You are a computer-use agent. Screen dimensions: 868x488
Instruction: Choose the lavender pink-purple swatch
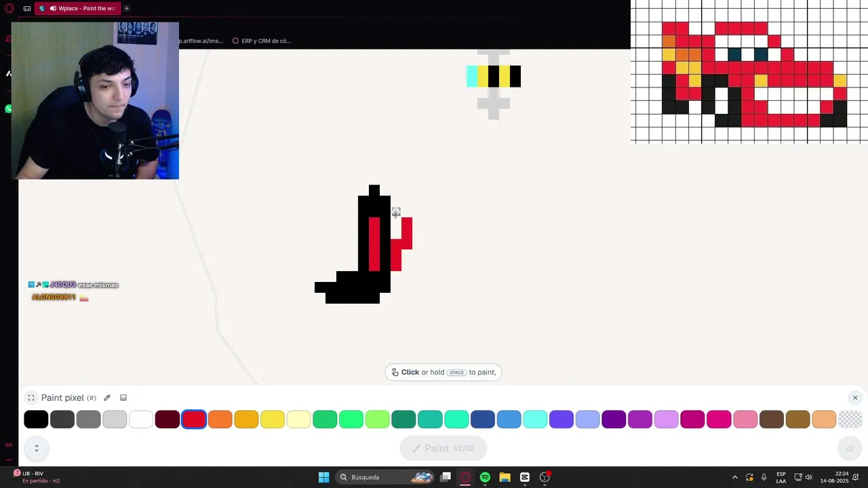[x=667, y=420]
